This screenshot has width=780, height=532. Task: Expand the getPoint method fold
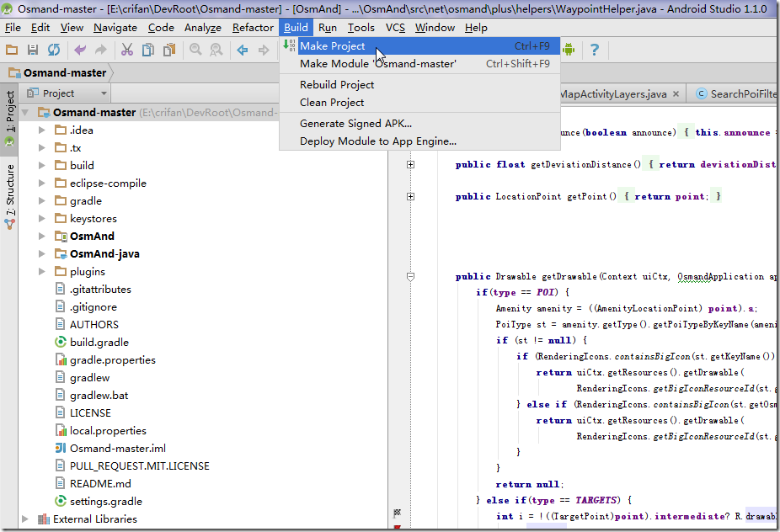coord(410,197)
